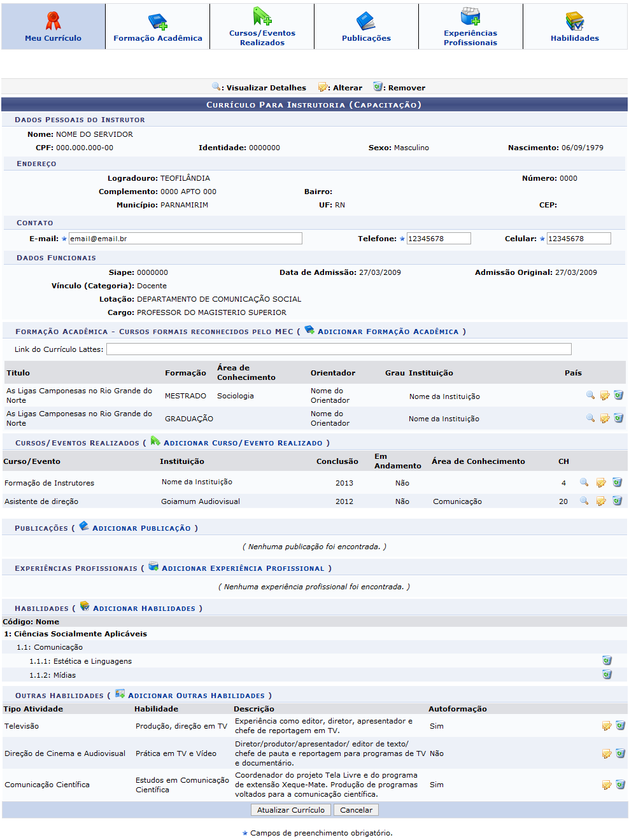Click the Adicionar Outras Habilidades icon

(x=120, y=694)
